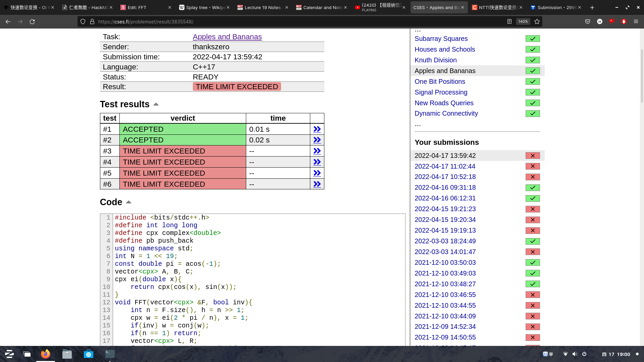The image size is (644, 362).
Task: Click the bookmark star icon
Action: (x=537, y=21)
